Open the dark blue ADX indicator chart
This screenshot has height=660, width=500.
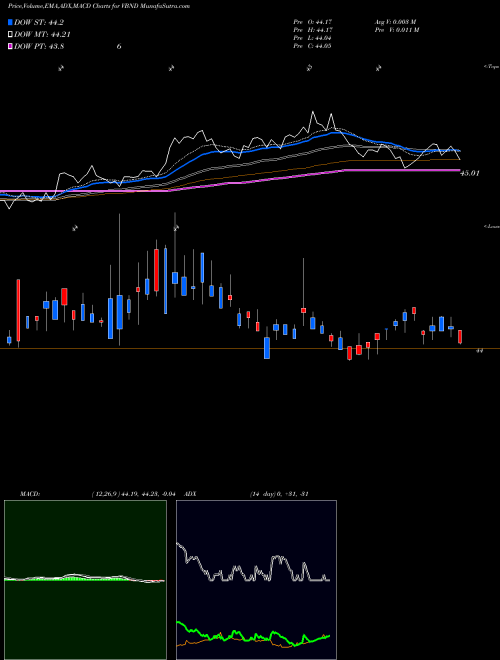(256, 580)
